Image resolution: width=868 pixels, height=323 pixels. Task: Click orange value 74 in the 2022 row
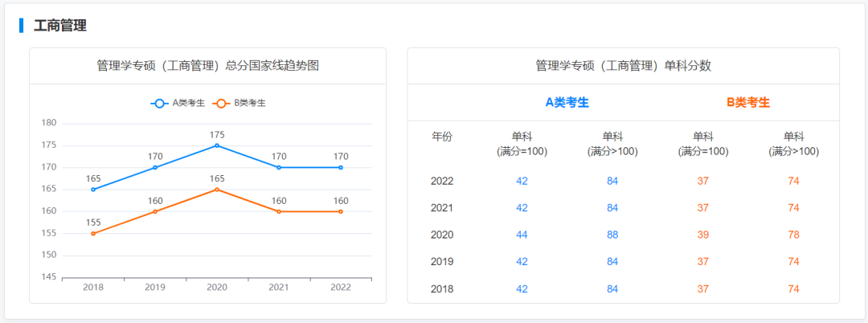tap(793, 181)
